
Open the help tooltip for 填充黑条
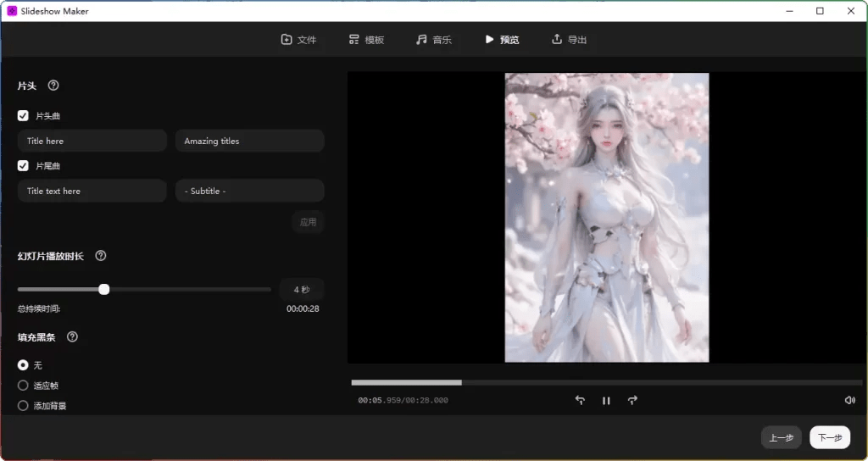tap(72, 337)
